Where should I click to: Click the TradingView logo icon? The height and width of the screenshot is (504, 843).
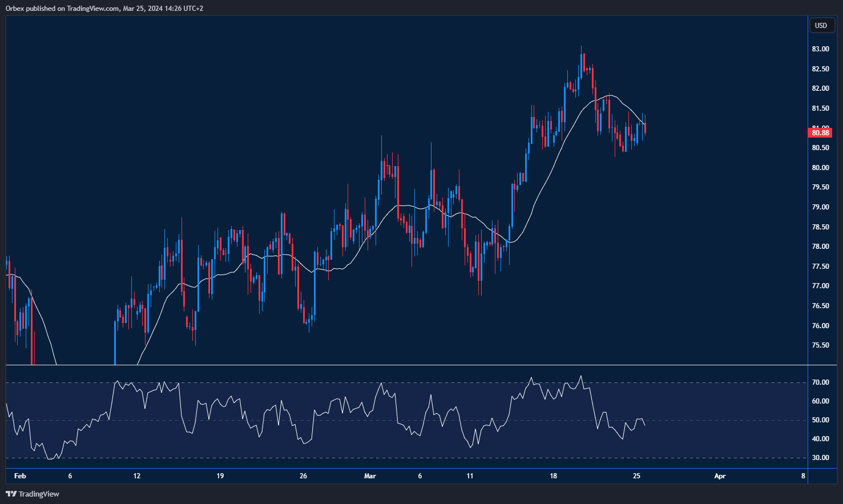[11, 494]
